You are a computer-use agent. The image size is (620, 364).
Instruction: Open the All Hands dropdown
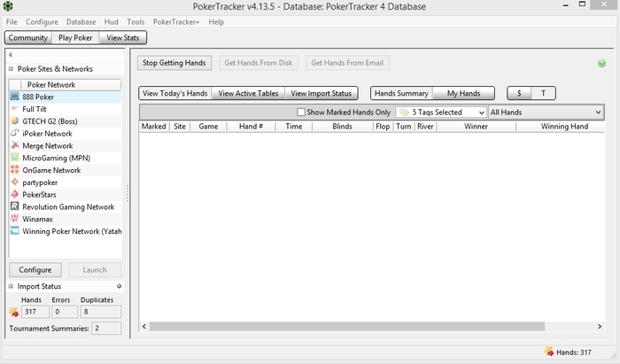tap(546, 112)
